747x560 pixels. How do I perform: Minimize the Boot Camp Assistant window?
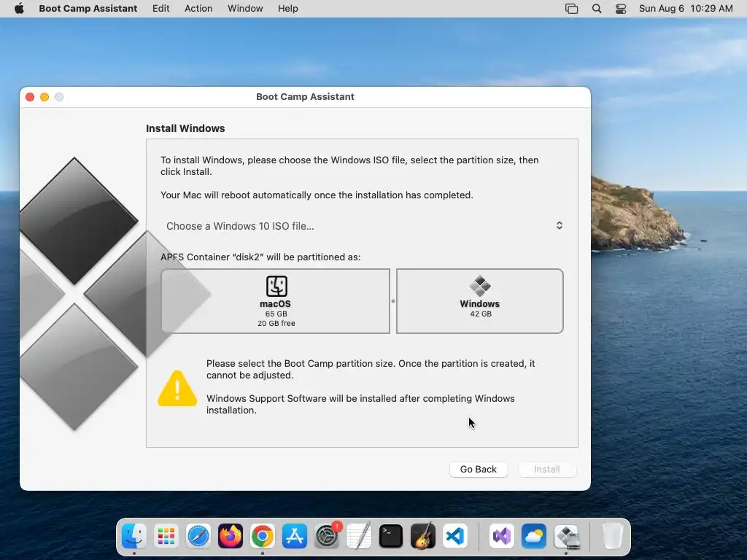point(44,97)
